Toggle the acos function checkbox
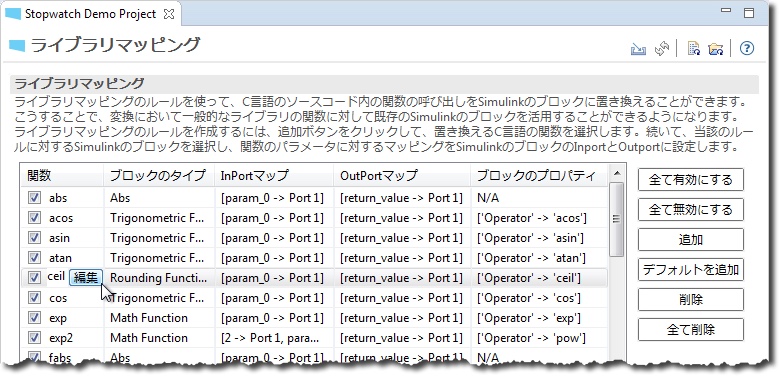The width and height of the screenshot is (779, 376). click(x=34, y=218)
